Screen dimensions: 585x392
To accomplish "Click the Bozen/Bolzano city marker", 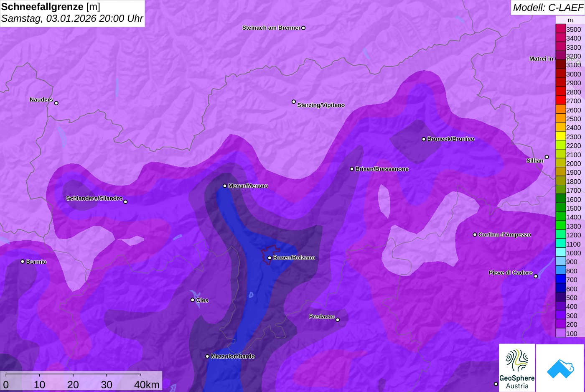I will [270, 258].
